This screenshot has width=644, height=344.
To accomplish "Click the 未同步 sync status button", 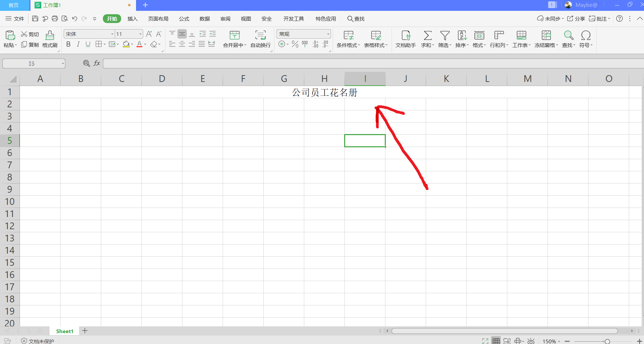I will (x=550, y=19).
